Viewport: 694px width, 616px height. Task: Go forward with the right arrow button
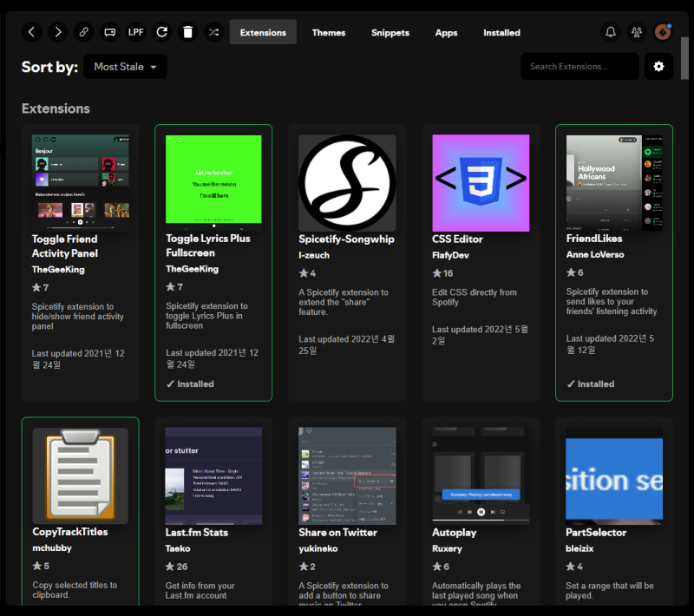click(58, 32)
